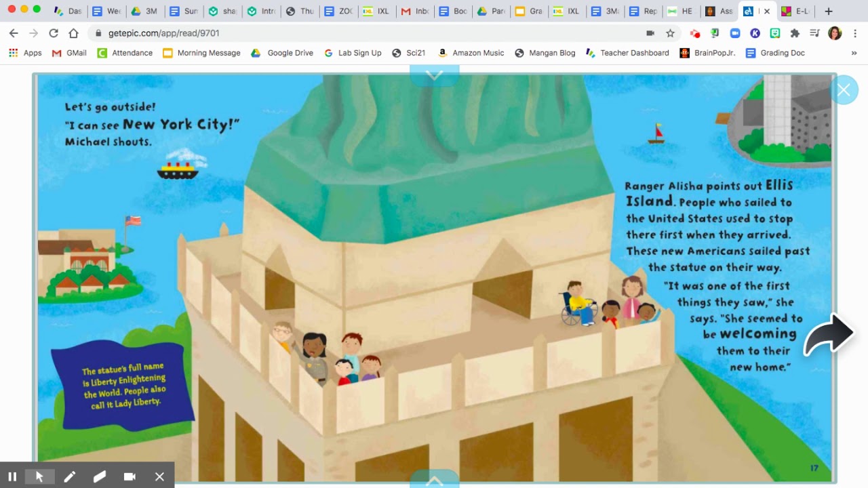Pause the screen recording
The image size is (868, 488).
pyautogui.click(x=12, y=476)
